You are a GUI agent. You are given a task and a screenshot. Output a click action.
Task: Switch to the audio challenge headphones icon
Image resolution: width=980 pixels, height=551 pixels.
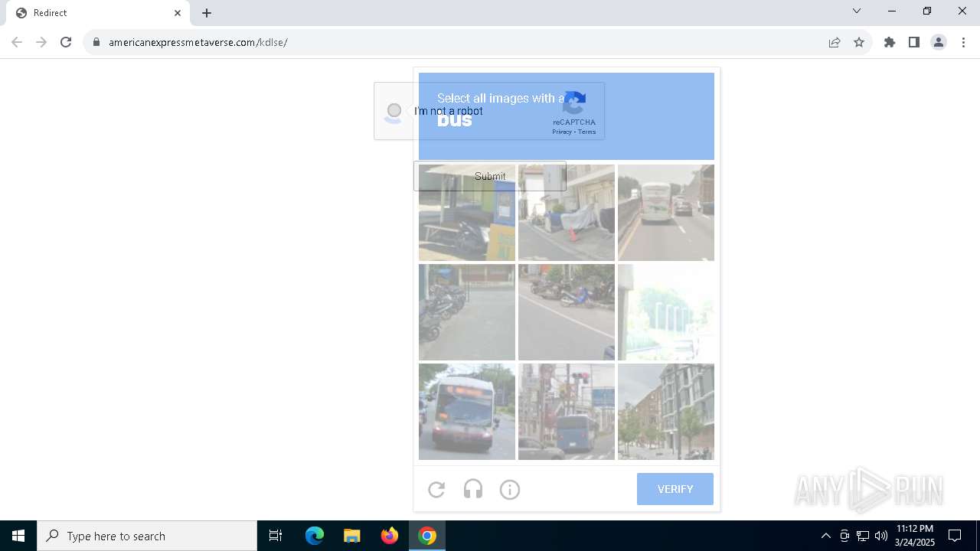pyautogui.click(x=473, y=489)
